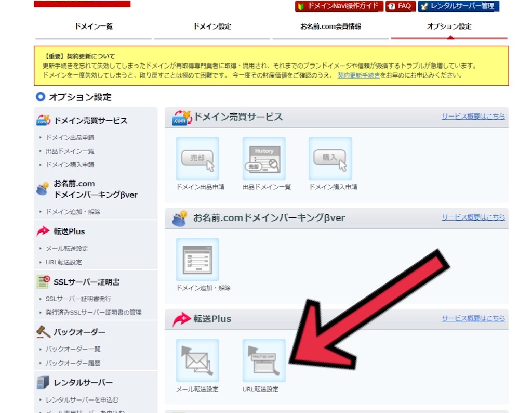Click sidebar link 出品ドメイン一覧

click(x=70, y=151)
